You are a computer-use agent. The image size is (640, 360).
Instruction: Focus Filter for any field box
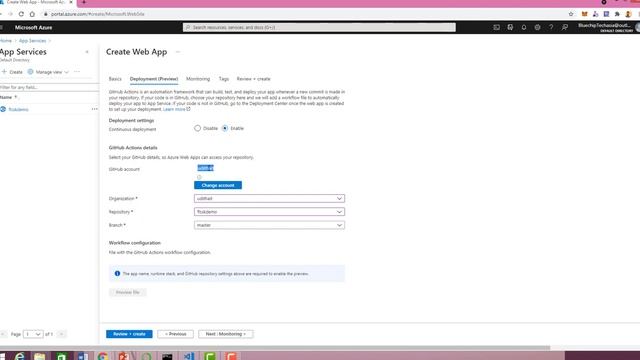(x=49, y=87)
